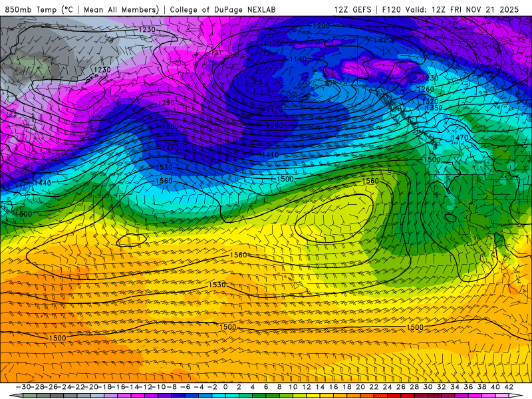Click the red swatch below legend 24-26
Screen dimensions: 532x399
(x=394, y=396)
